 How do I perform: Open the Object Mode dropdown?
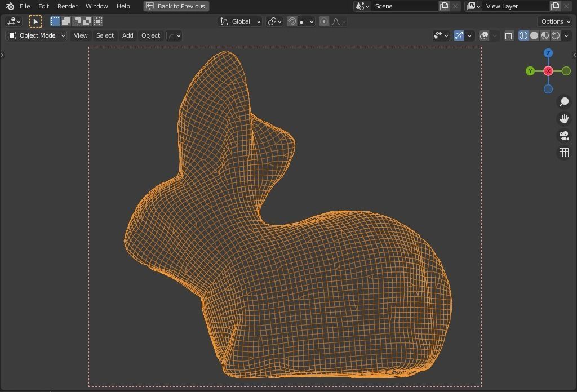(36, 35)
